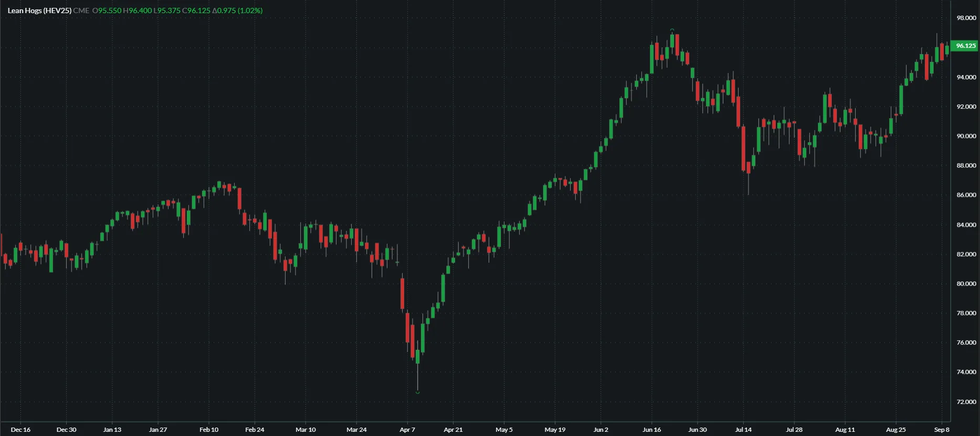The height and width of the screenshot is (436, 980).
Task: Click the Feb 10 label on time axis
Action: pos(209,430)
